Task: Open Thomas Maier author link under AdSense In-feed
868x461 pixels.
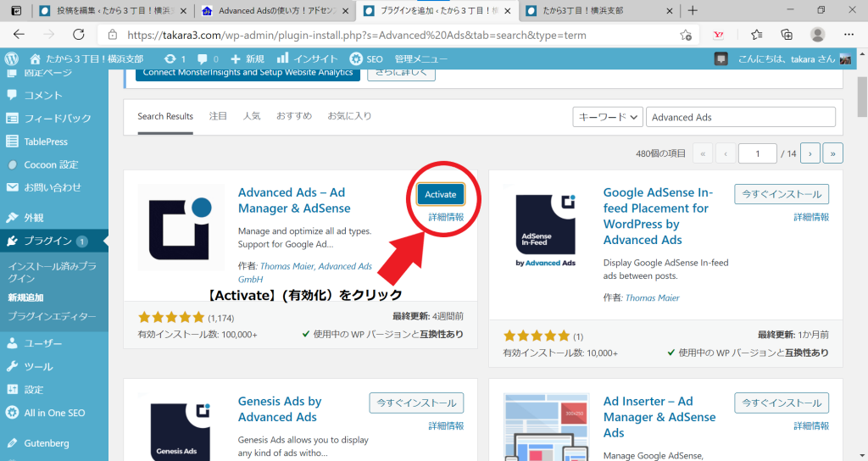Action: 652,297
